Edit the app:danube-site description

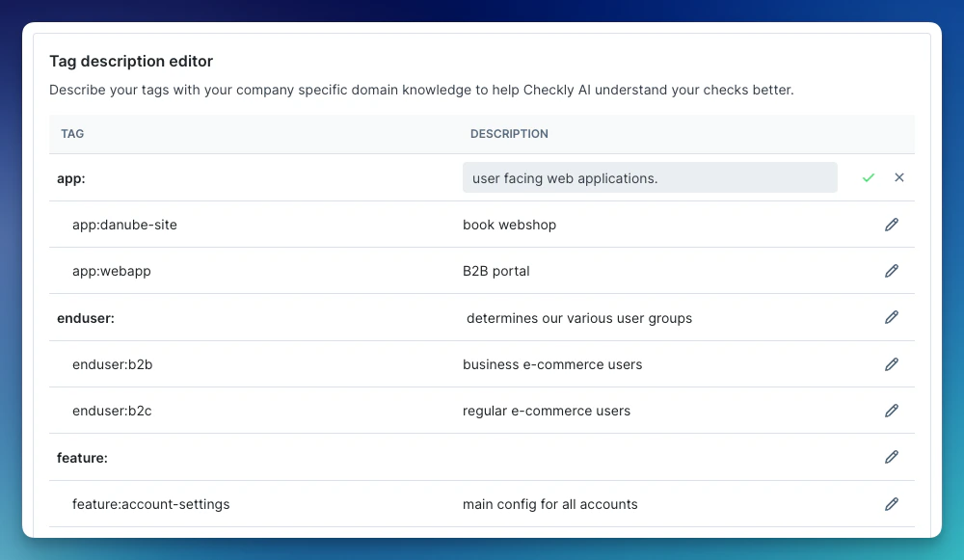click(892, 225)
